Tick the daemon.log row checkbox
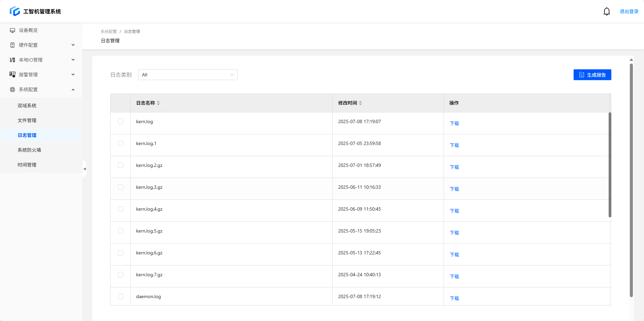Screen dimensions: 644x321 pyautogui.click(x=121, y=296)
